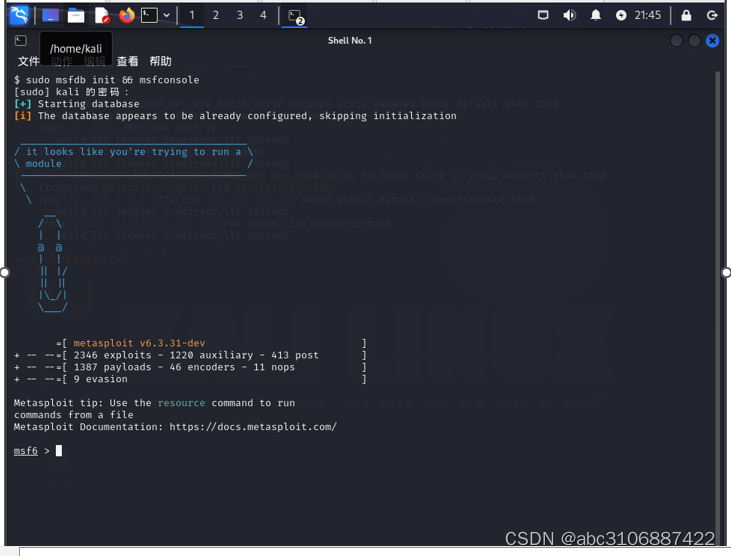Switch to workspace 1
The width and height of the screenshot is (731, 556).
point(192,15)
